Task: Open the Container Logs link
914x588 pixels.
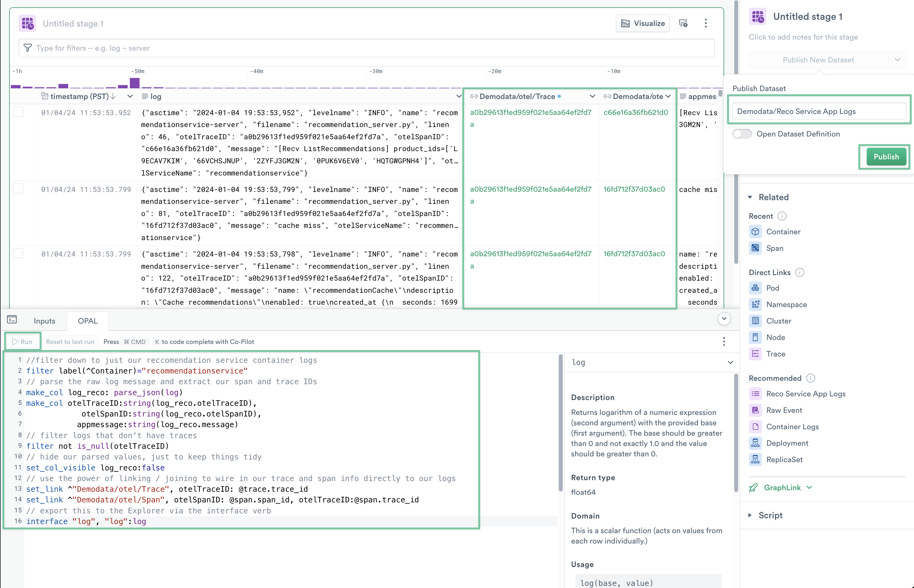Action: click(x=792, y=427)
